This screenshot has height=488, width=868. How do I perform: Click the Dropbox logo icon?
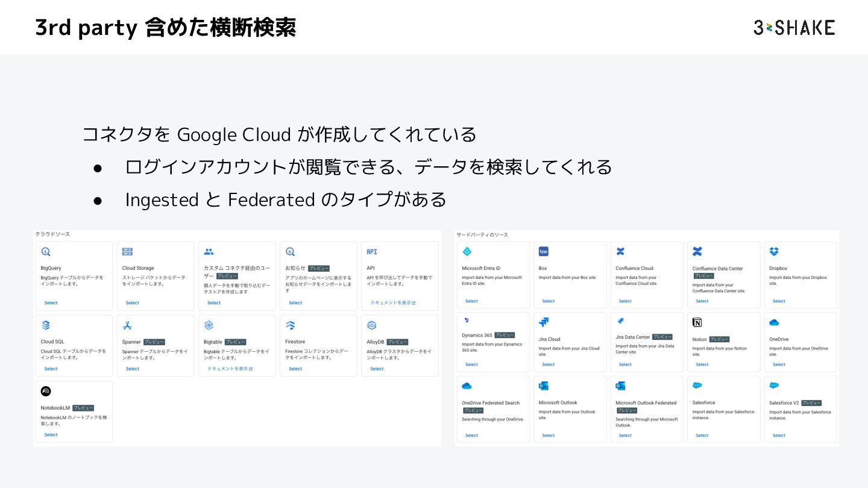pos(774,251)
